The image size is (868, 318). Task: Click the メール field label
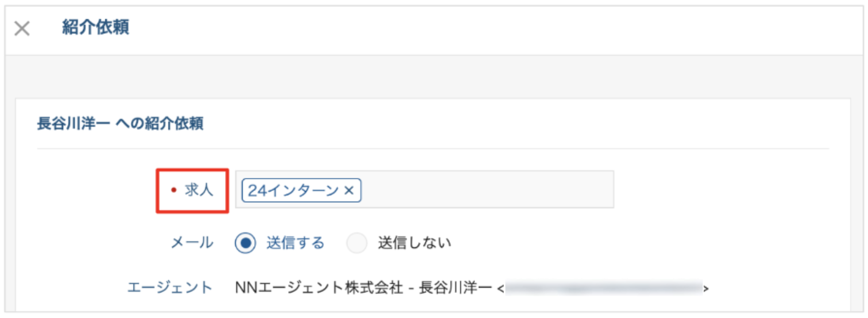[x=192, y=243]
